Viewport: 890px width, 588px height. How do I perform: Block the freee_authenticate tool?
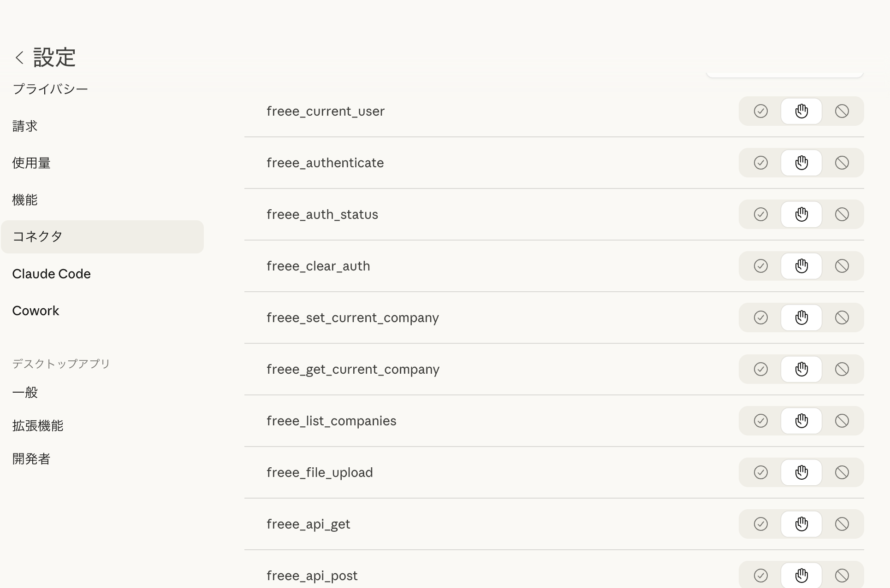click(x=842, y=163)
